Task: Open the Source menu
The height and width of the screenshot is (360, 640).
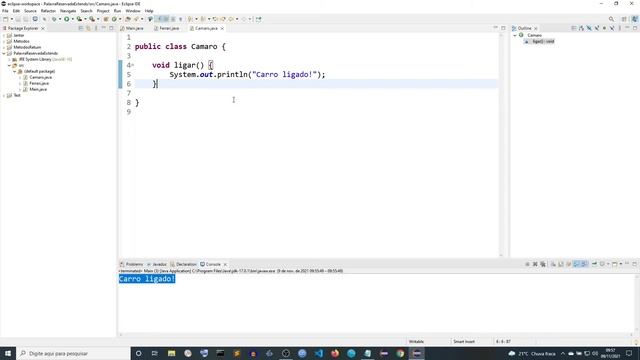Action: pyautogui.click(x=30, y=11)
